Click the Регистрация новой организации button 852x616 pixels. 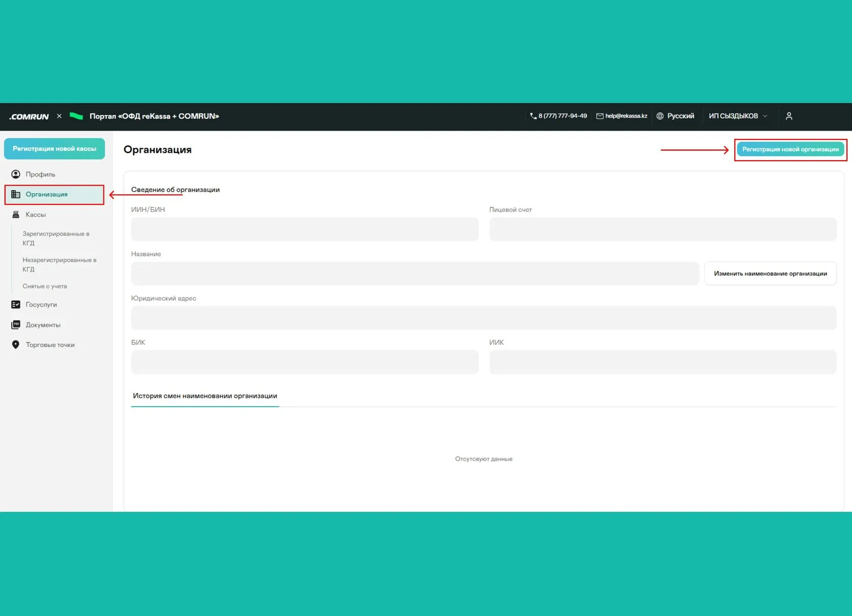pyautogui.click(x=791, y=150)
